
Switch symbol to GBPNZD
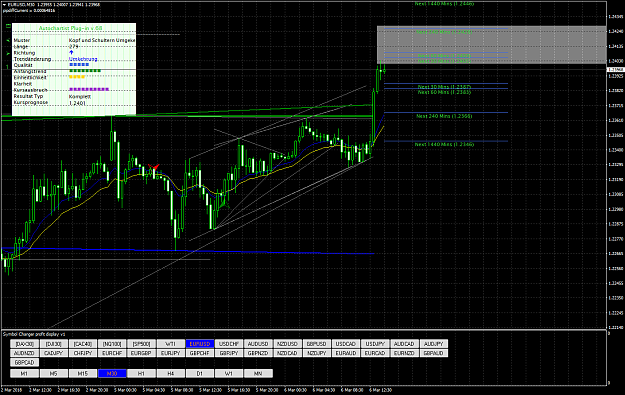click(x=258, y=353)
